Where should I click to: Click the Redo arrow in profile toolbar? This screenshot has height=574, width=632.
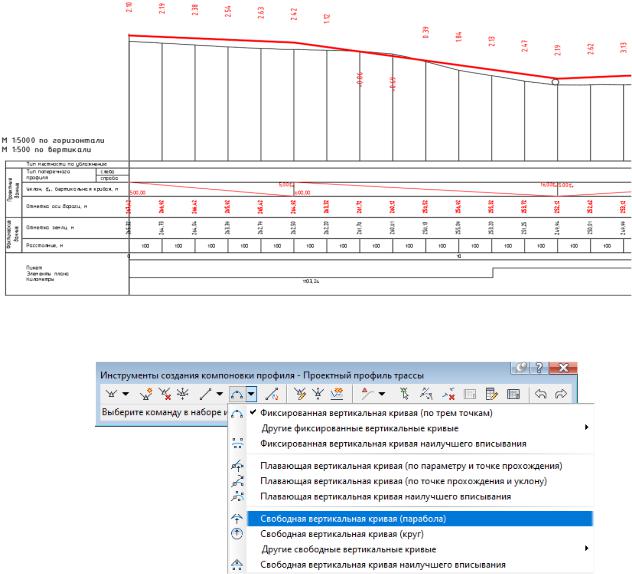561,394
